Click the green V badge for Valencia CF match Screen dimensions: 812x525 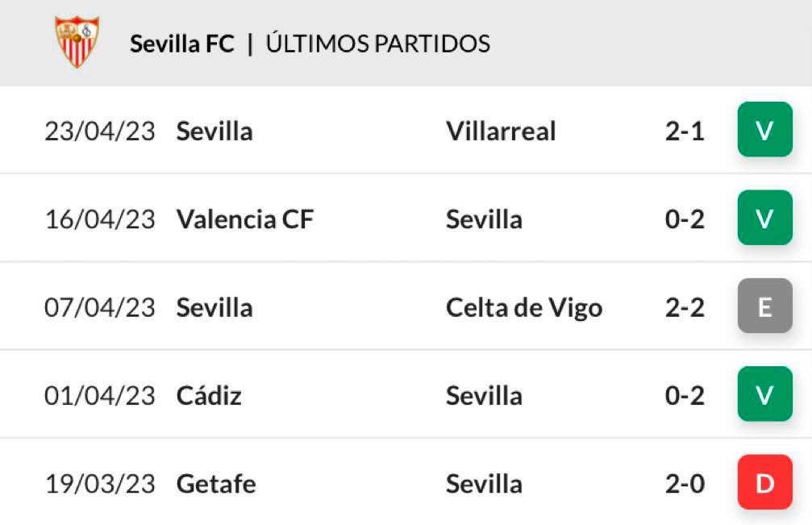point(765,218)
